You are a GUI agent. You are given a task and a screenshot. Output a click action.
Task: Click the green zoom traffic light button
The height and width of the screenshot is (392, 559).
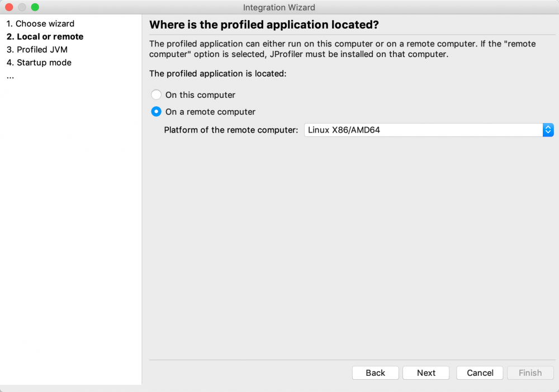click(35, 8)
